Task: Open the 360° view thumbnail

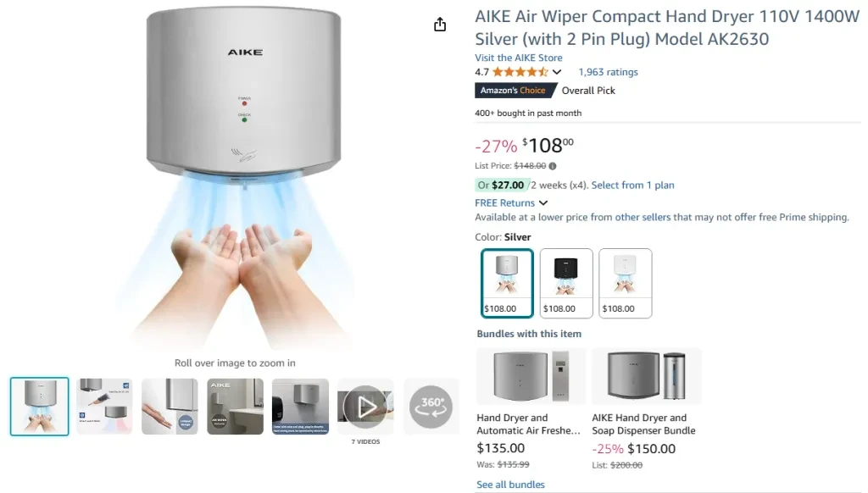Action: (431, 407)
